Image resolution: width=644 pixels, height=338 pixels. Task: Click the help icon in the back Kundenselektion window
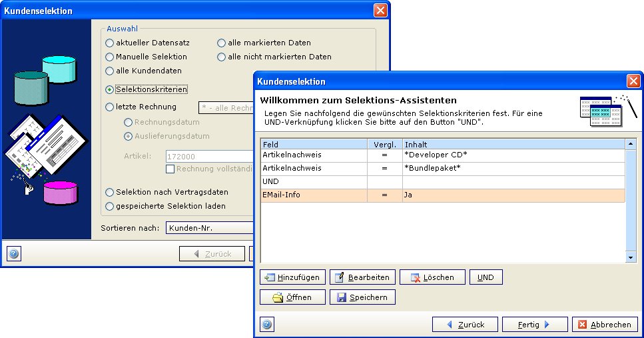(x=14, y=253)
